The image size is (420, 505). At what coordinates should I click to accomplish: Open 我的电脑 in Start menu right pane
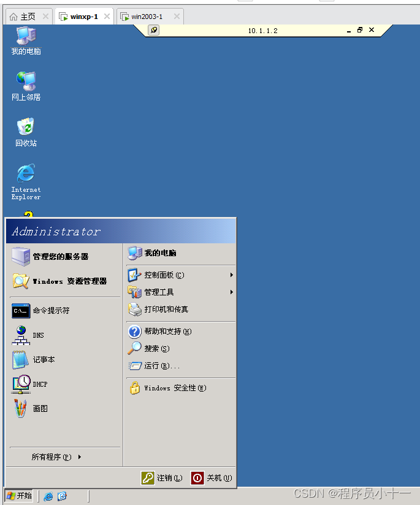pos(181,253)
